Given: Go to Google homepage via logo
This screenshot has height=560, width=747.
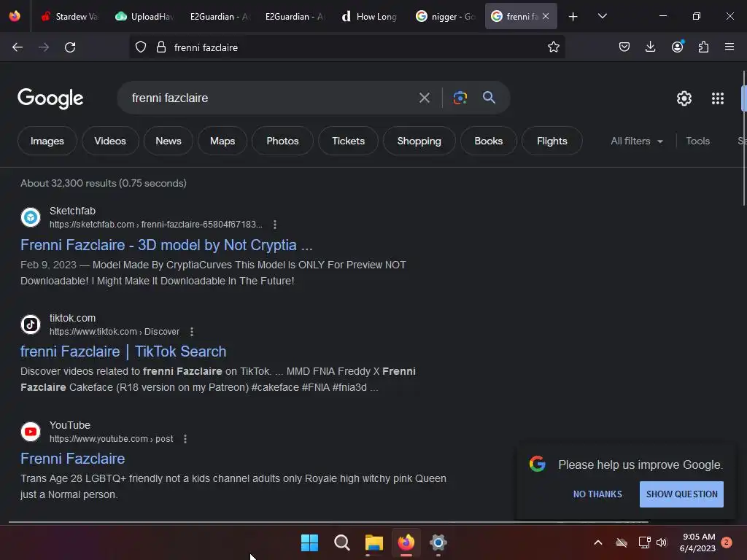Looking at the screenshot, I should tap(50, 98).
